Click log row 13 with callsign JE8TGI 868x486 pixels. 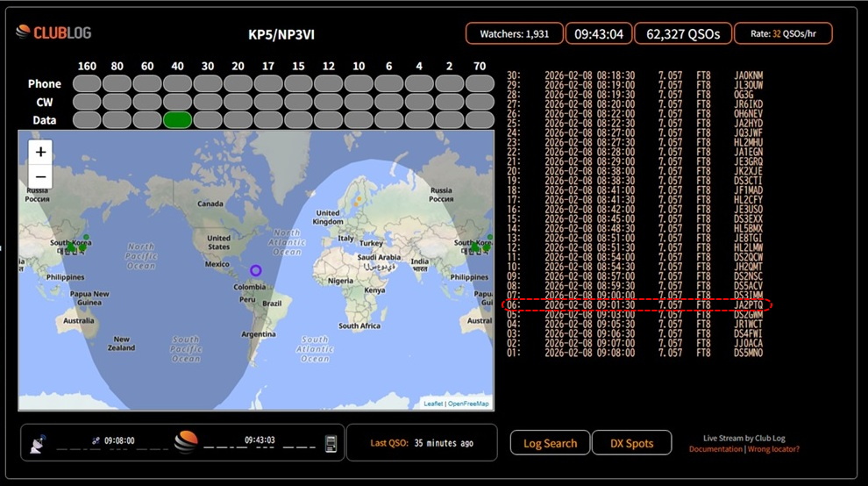635,239
